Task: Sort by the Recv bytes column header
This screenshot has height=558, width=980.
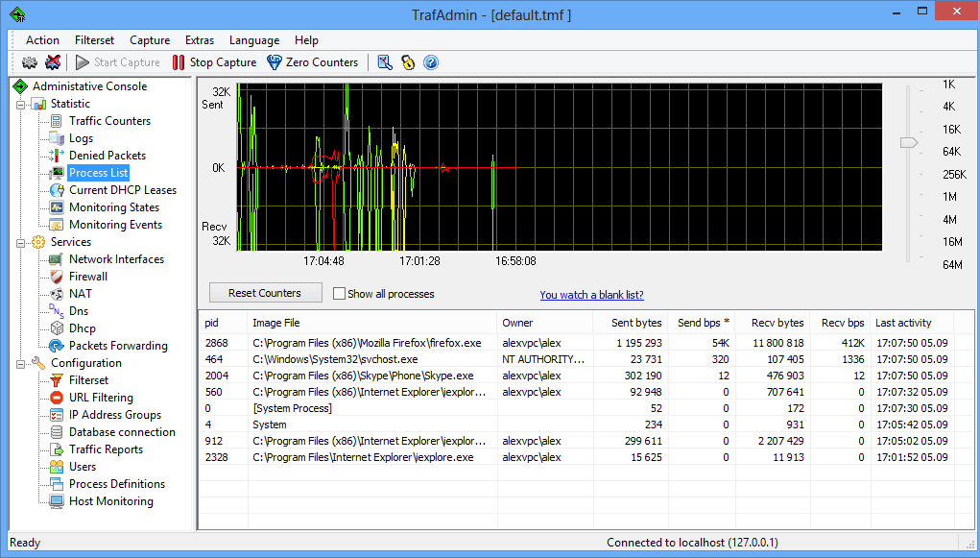Action: click(x=772, y=323)
